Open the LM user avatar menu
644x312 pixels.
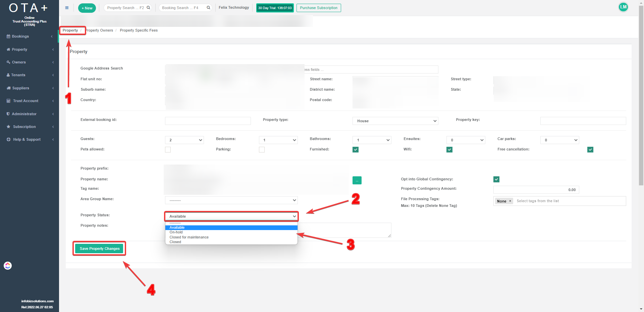tap(623, 7)
